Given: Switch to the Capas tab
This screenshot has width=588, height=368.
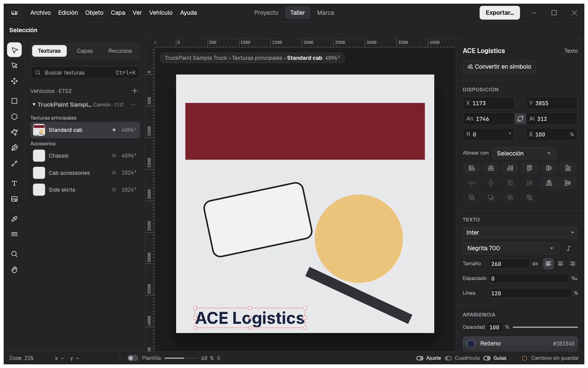Looking at the screenshot, I should point(85,51).
